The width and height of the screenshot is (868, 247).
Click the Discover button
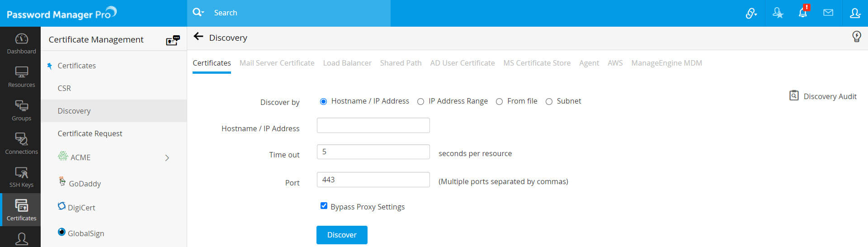coord(342,235)
